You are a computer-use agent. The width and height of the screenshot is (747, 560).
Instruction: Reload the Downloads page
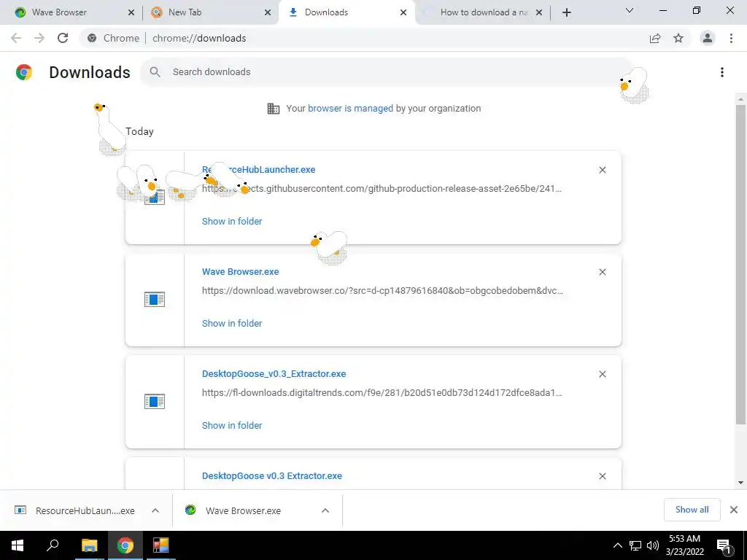pyautogui.click(x=63, y=38)
